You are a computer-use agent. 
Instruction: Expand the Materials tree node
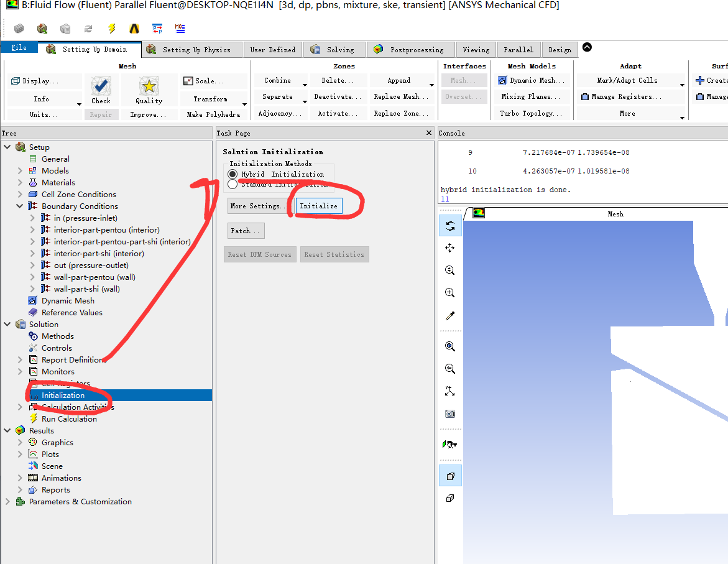(x=20, y=183)
